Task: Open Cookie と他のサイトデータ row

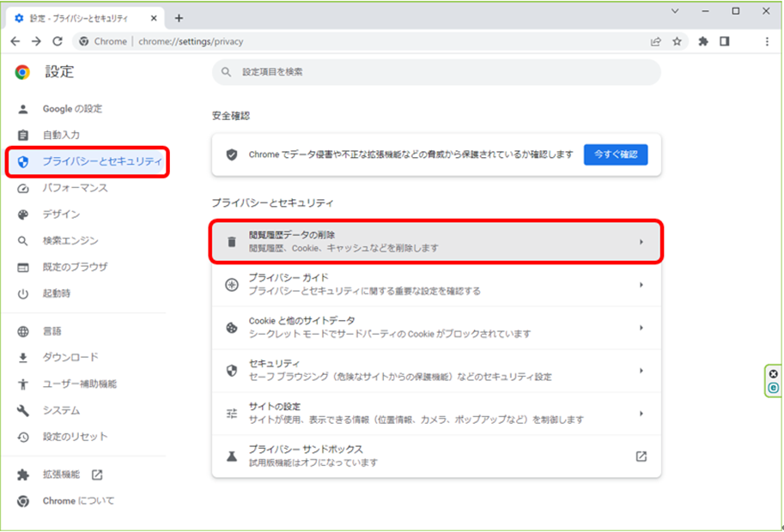Action: 436,327
